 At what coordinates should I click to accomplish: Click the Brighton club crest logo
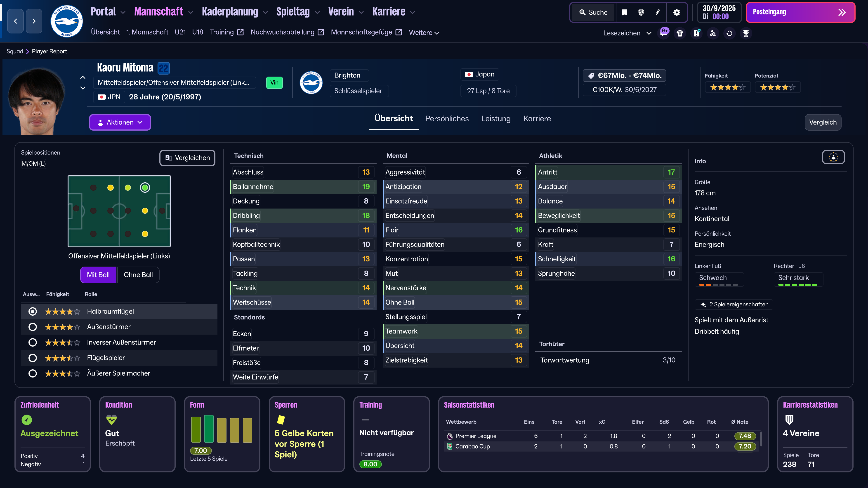tap(67, 21)
